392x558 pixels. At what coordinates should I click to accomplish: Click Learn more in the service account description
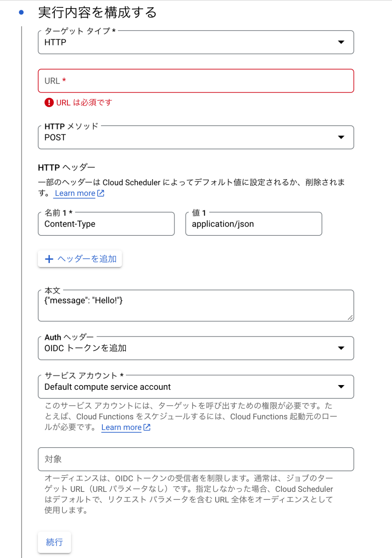click(121, 427)
